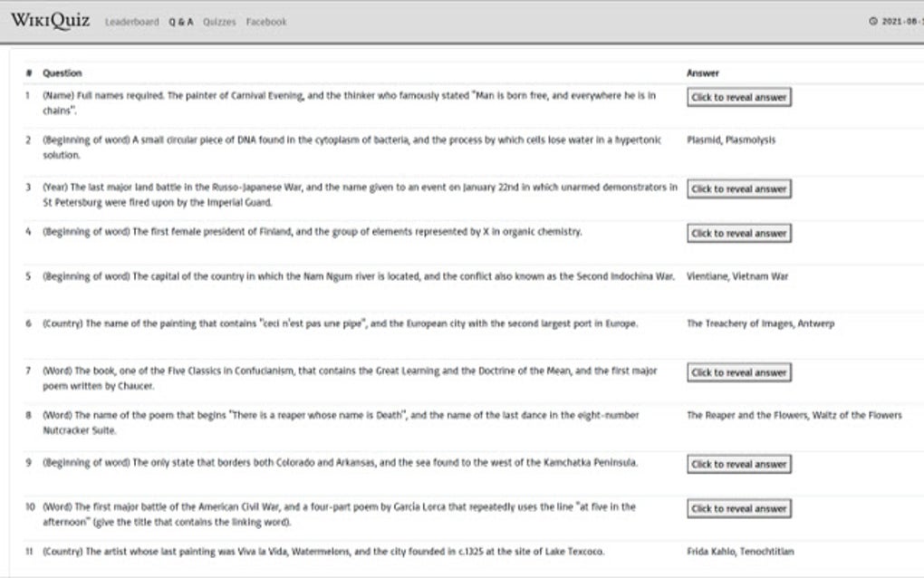Reveal answer for Colorado and Arkansas question
This screenshot has height=578, width=924.
738,464
